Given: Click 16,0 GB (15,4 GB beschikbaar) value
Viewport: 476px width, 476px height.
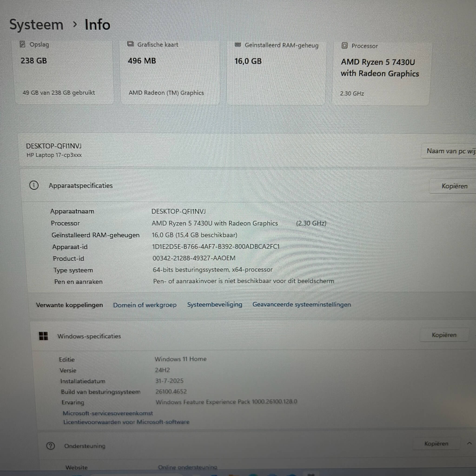Looking at the screenshot, I should coord(194,235).
